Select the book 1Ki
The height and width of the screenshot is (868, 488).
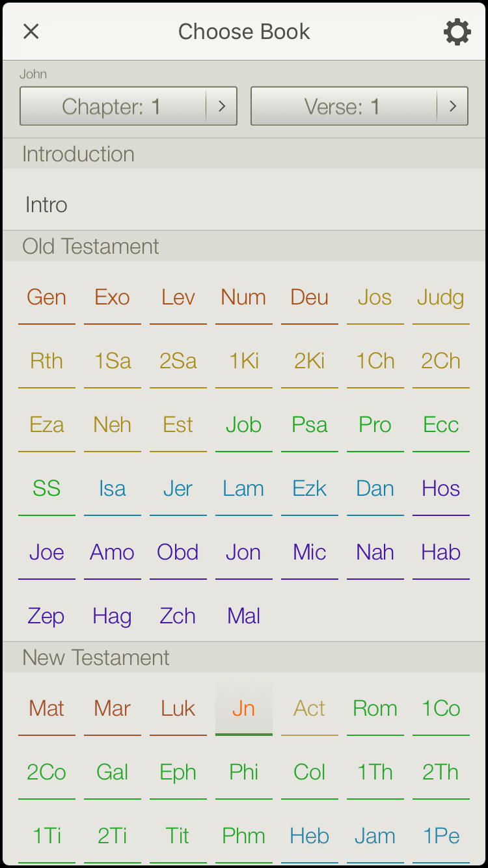click(x=244, y=362)
